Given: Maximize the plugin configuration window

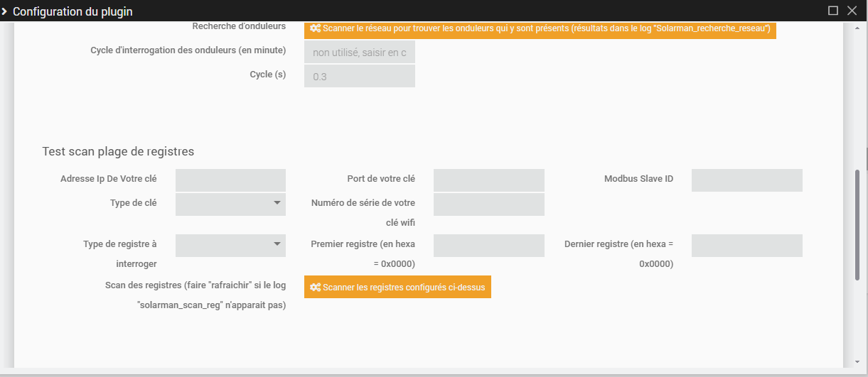Looking at the screenshot, I should point(833,11).
